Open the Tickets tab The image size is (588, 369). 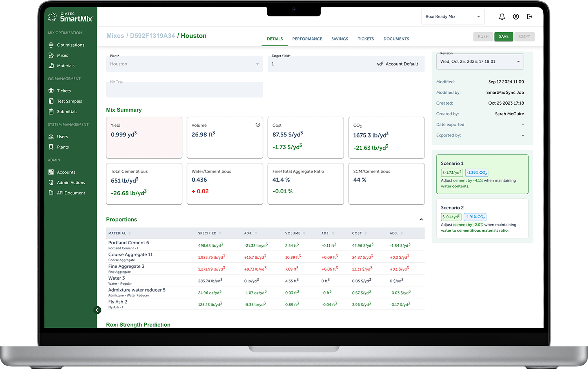pyautogui.click(x=366, y=39)
